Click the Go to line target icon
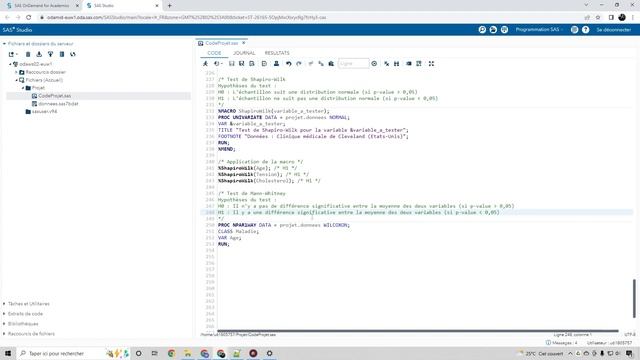Viewport: 640px width, 360px height. click(x=374, y=64)
